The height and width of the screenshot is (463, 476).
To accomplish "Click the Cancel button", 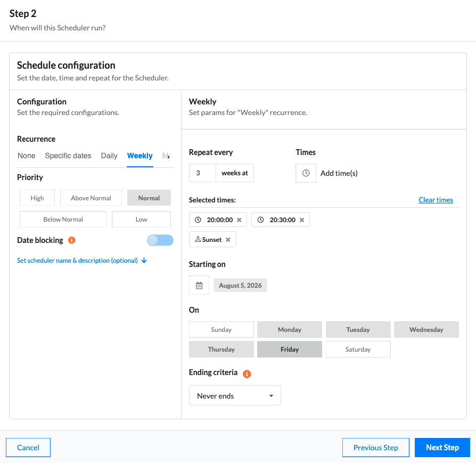I will 28,448.
